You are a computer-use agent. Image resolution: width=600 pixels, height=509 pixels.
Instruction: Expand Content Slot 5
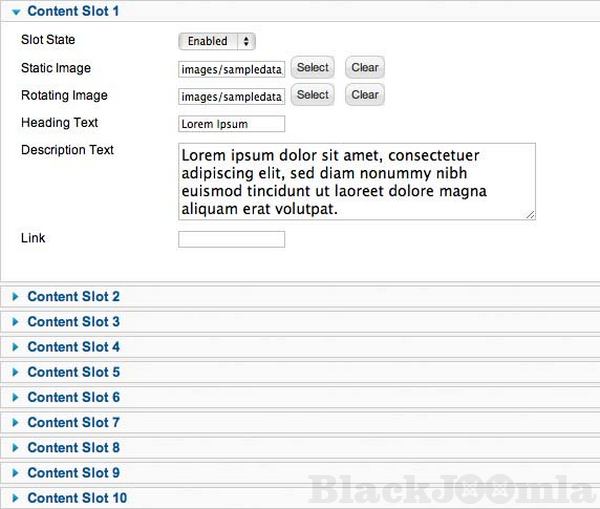tap(73, 372)
